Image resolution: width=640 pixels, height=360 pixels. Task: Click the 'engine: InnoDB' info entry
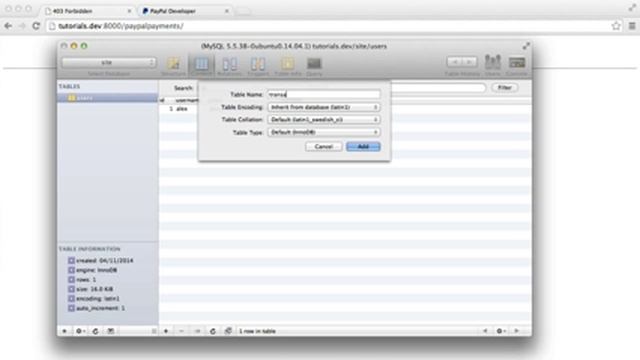[93, 270]
